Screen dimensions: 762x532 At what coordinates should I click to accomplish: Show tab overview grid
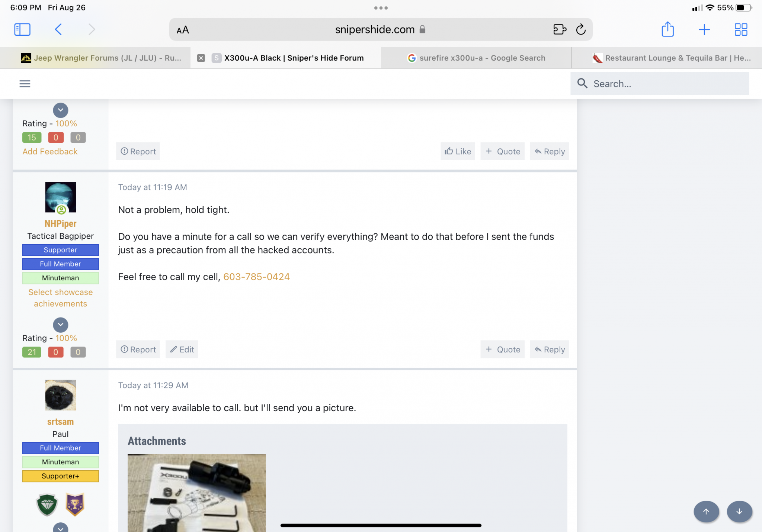point(740,29)
